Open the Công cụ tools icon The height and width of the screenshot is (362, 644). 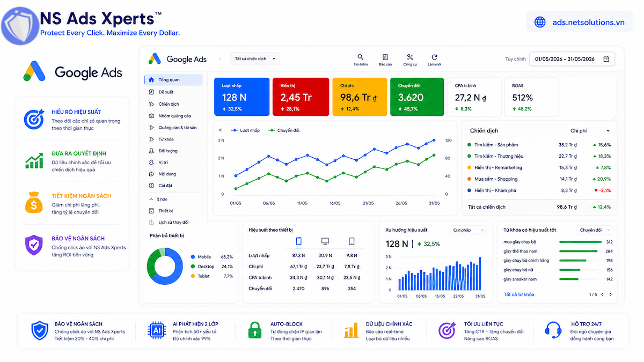pos(410,57)
